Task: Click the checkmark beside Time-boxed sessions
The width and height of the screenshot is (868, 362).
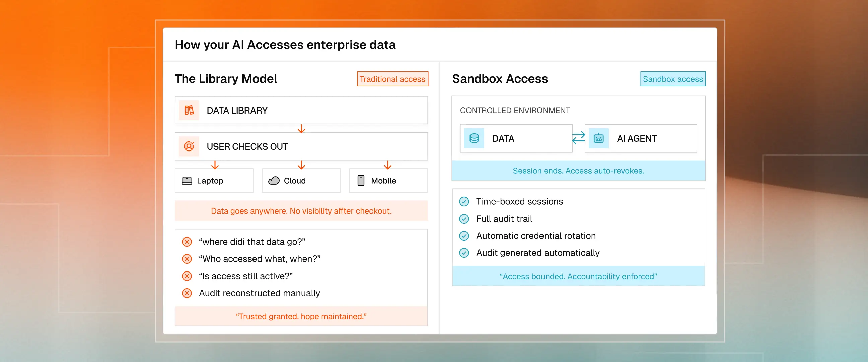Action: pos(464,202)
